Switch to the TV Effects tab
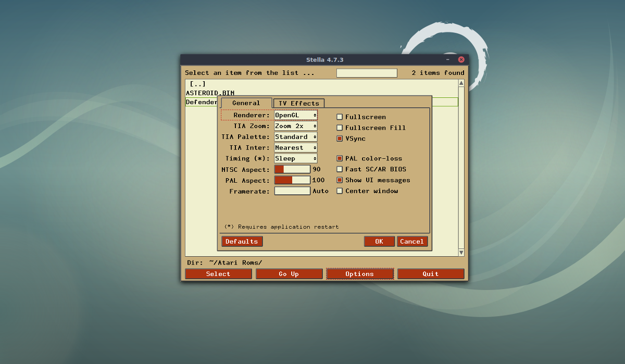The width and height of the screenshot is (625, 364). coord(299,103)
